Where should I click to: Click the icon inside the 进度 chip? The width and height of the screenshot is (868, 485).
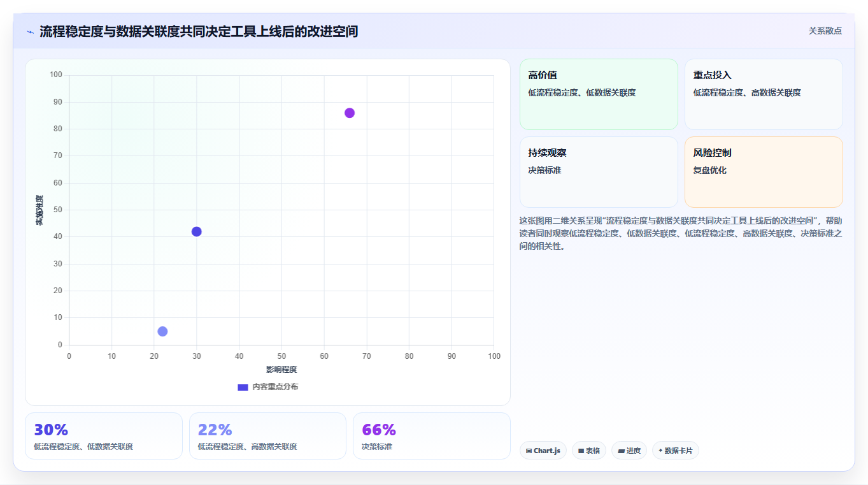click(x=621, y=451)
